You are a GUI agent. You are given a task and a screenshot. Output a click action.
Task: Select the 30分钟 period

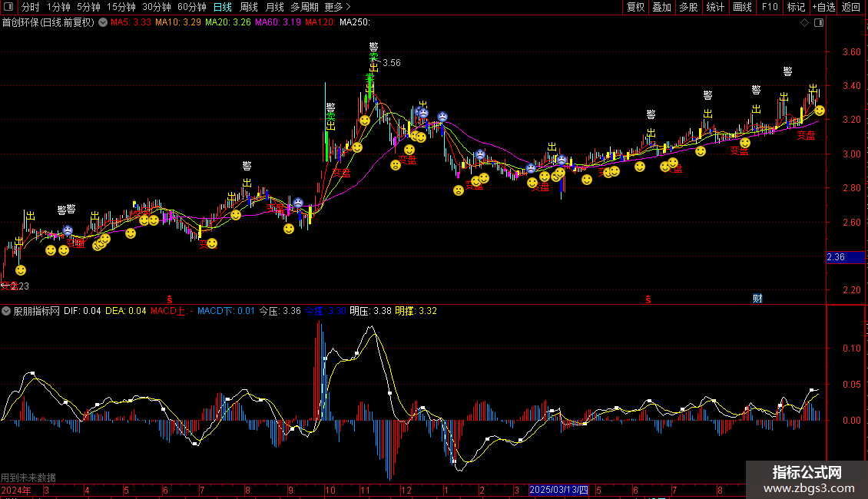click(156, 7)
